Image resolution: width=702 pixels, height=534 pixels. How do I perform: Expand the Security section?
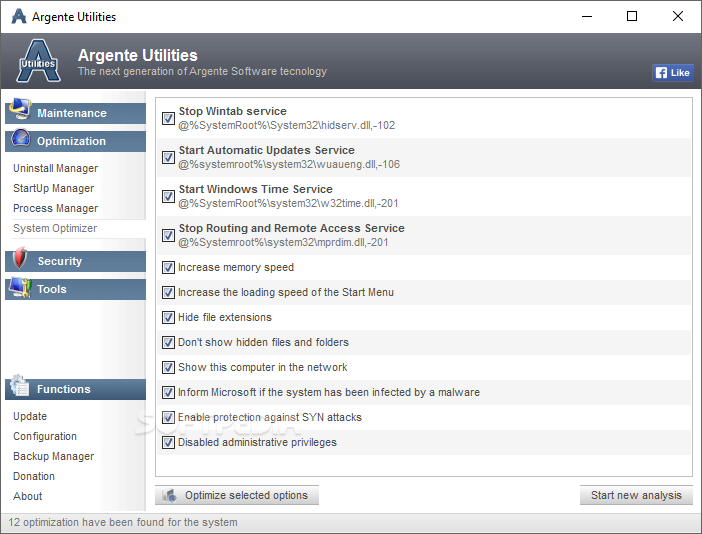tap(76, 261)
